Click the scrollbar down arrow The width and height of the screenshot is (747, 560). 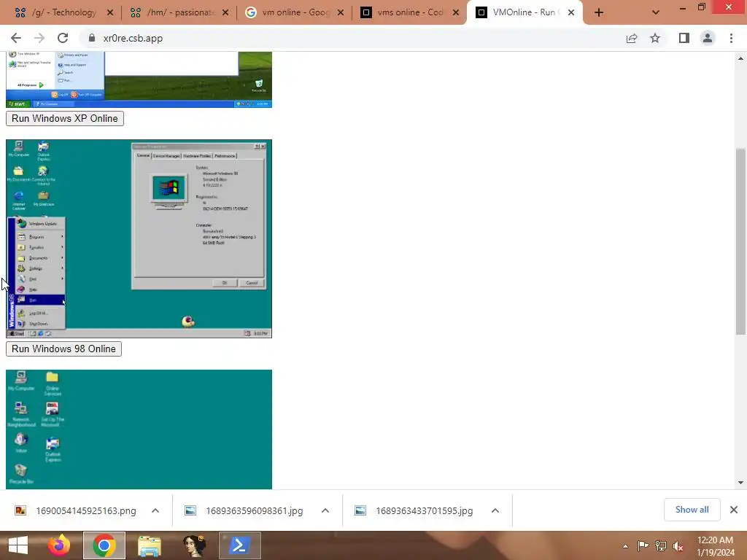[740, 483]
